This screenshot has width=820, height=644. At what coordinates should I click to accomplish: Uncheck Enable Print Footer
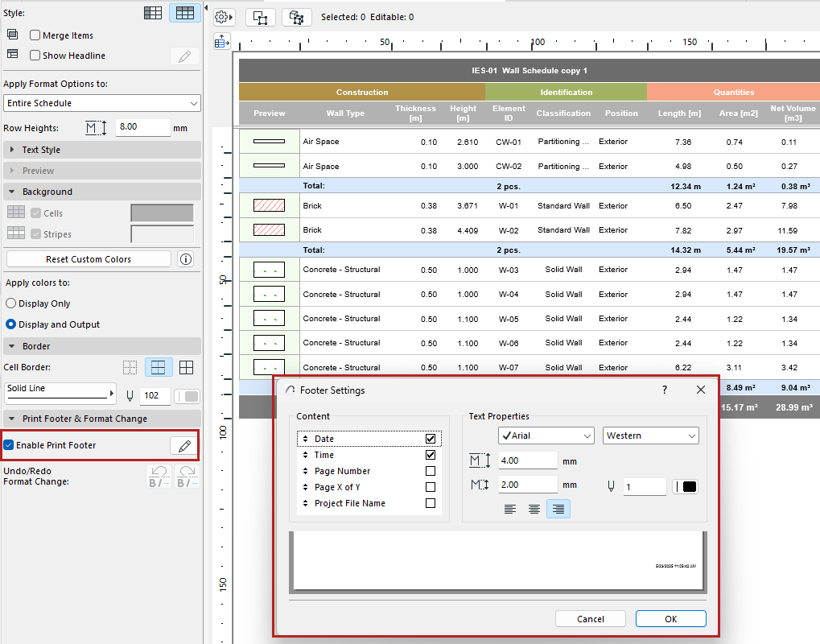click(9, 445)
